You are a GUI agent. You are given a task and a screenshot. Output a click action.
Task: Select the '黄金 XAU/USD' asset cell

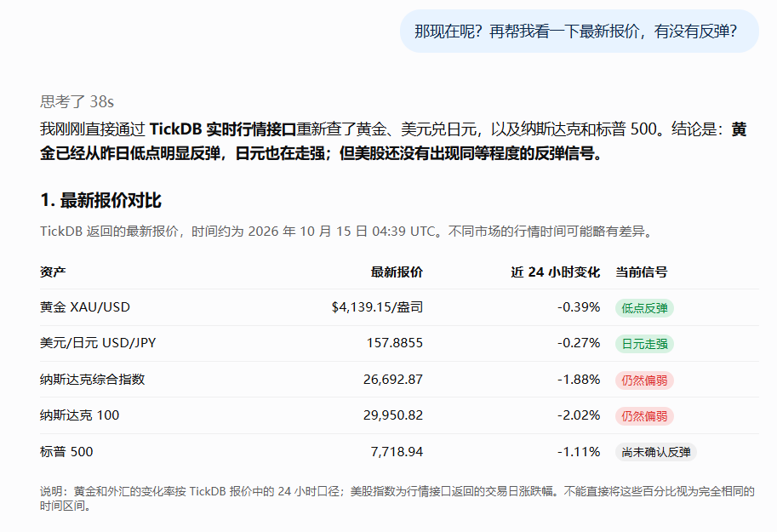[x=85, y=307]
